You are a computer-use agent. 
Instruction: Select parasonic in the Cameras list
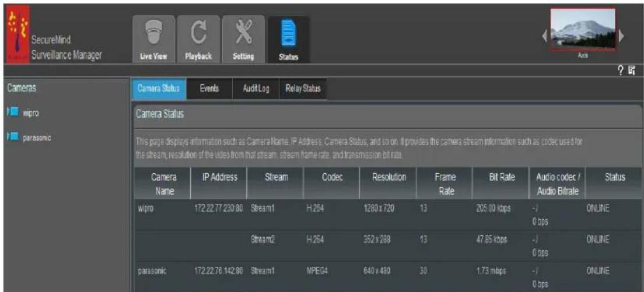pos(37,136)
